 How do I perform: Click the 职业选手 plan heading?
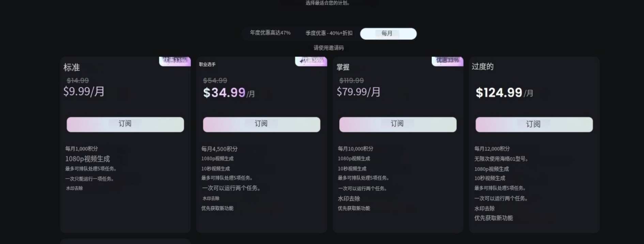207,64
